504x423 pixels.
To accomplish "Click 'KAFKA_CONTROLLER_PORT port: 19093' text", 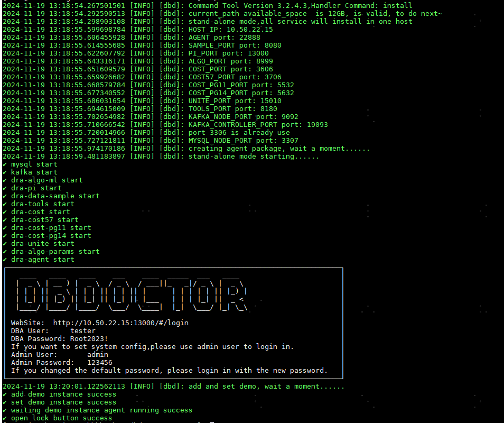I will pos(258,124).
